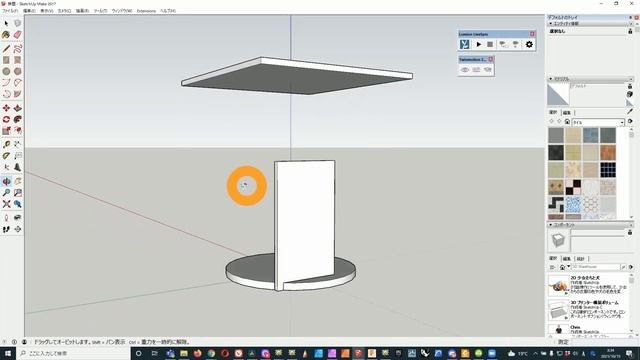The height and width of the screenshot is (360, 640).
Task: Select the Rectangle tool
Action: [x=6, y=60]
